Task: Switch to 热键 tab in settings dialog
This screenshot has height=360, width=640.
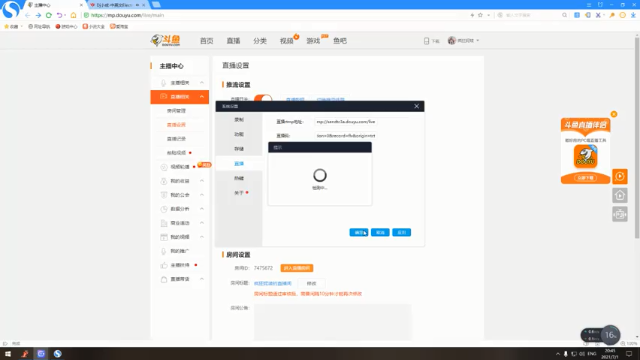Action: tap(239, 178)
